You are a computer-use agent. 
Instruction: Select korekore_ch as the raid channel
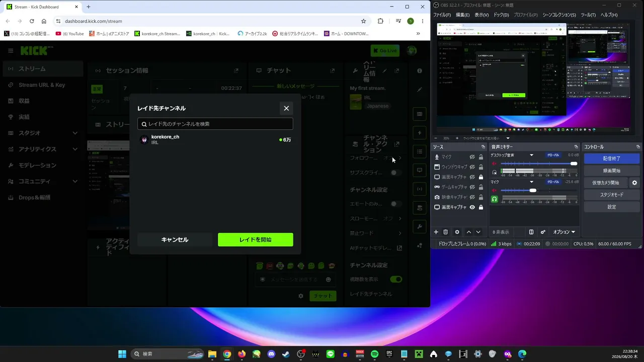pos(215,140)
